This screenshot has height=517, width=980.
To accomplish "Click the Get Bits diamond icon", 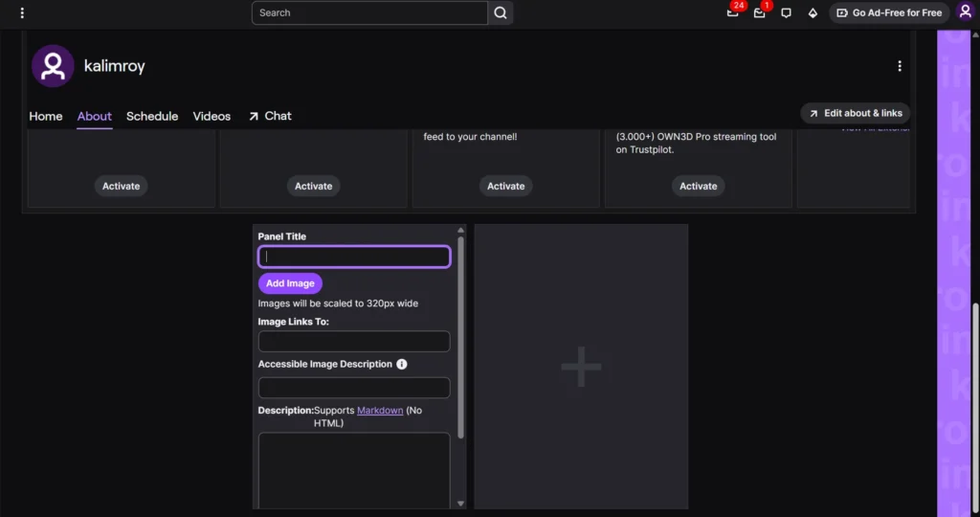I will (813, 12).
